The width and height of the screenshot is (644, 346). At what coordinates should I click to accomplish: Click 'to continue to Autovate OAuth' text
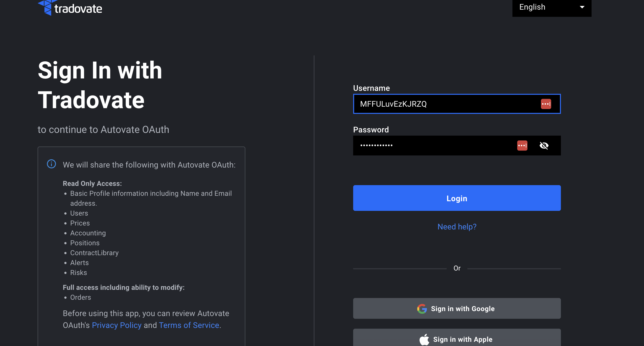(103, 130)
